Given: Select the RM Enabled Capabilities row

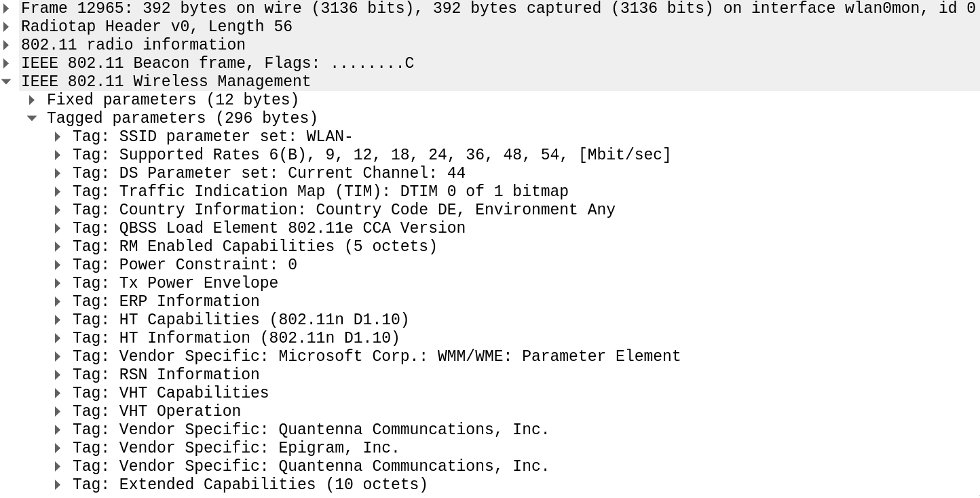Looking at the screenshot, I should pyautogui.click(x=490, y=247).
